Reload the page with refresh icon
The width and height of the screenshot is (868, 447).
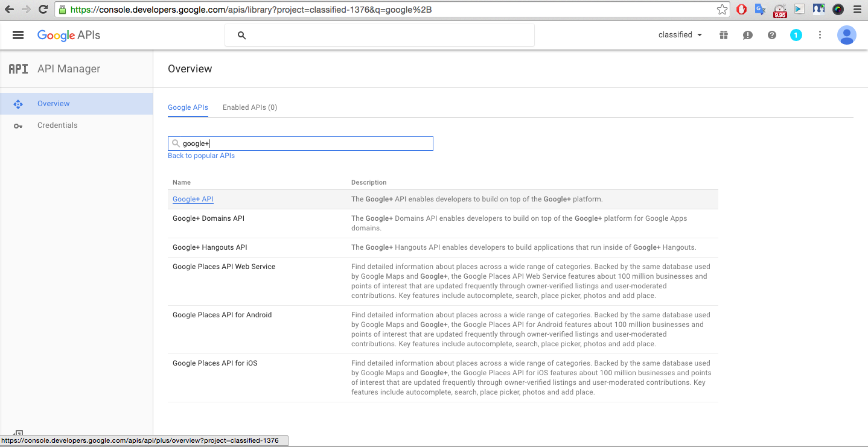43,9
